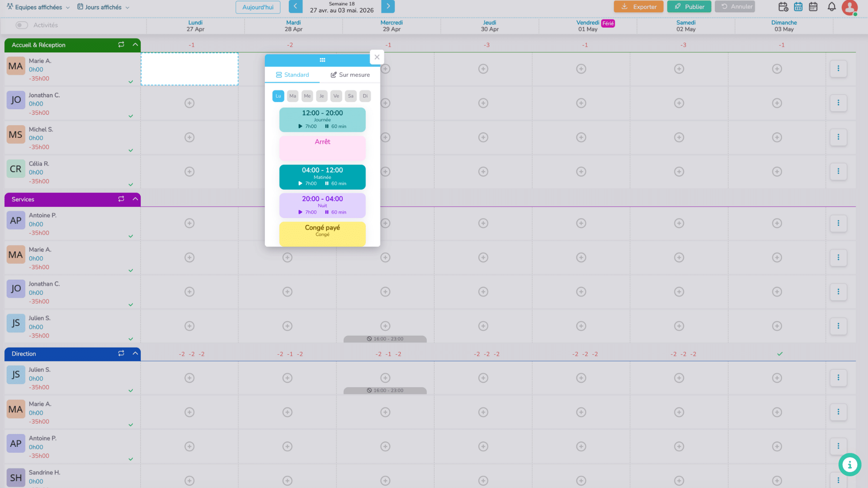Viewport: 868px width, 488px height.
Task: Select Lu day in shift popup
Action: pyautogui.click(x=278, y=96)
